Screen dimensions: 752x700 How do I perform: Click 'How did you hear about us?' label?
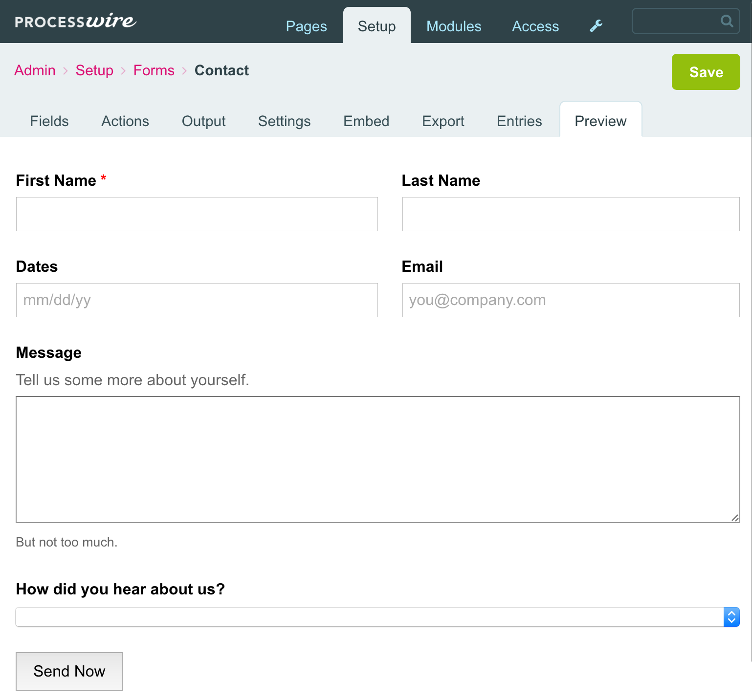click(120, 589)
